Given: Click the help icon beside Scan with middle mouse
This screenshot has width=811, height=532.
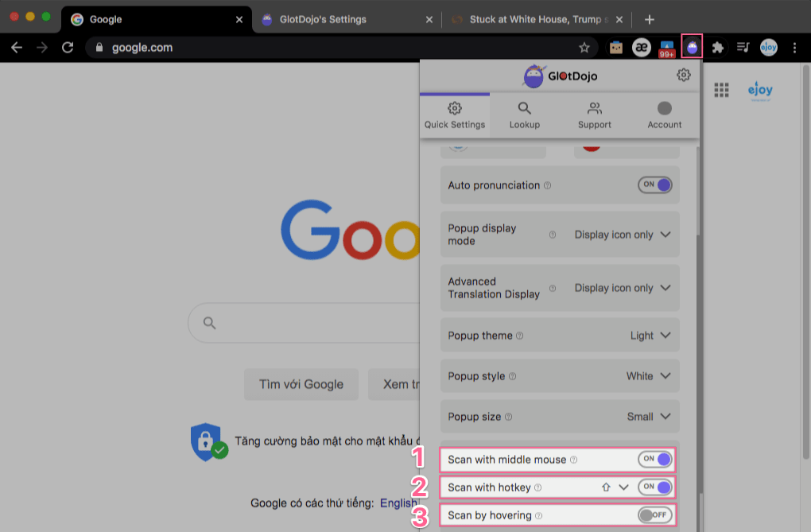Looking at the screenshot, I should pos(573,460).
